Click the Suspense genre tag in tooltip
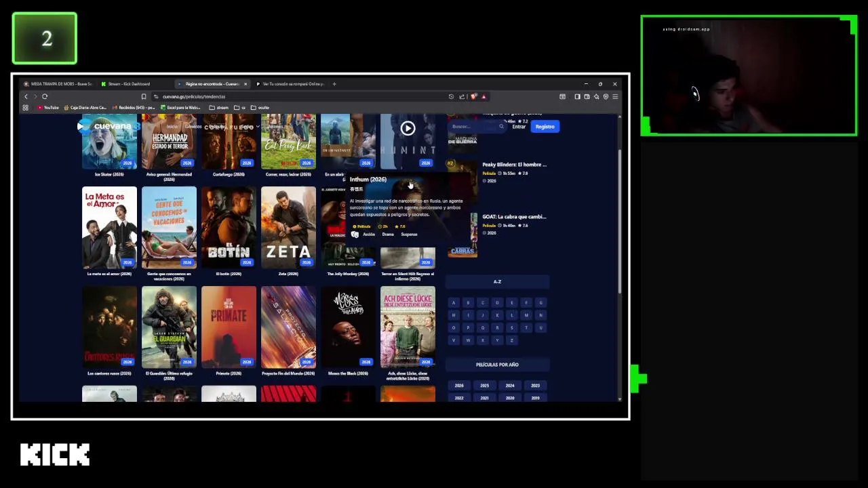 tap(409, 235)
